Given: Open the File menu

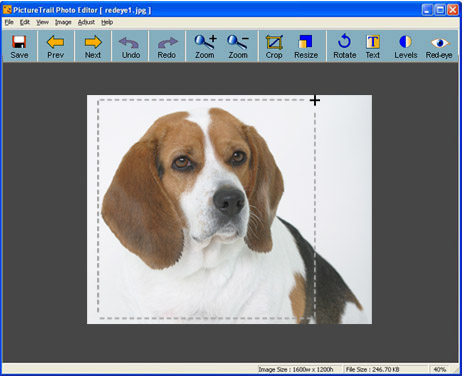Looking at the screenshot, I should [x=9, y=22].
